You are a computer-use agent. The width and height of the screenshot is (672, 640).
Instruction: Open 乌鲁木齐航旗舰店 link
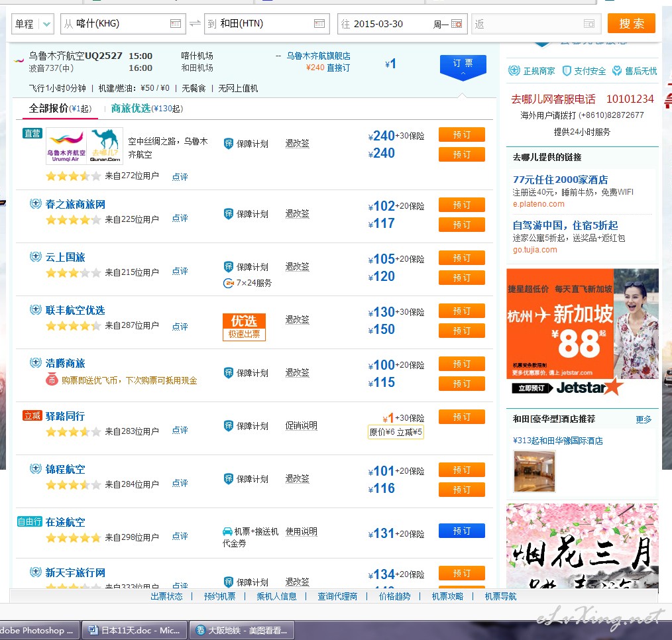pyautogui.click(x=318, y=56)
